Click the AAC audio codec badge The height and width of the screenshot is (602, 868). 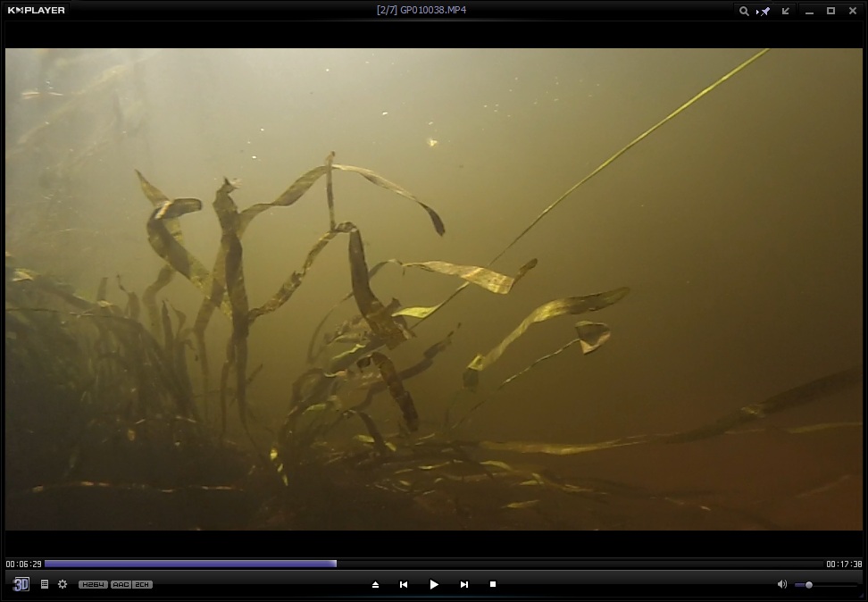point(121,585)
